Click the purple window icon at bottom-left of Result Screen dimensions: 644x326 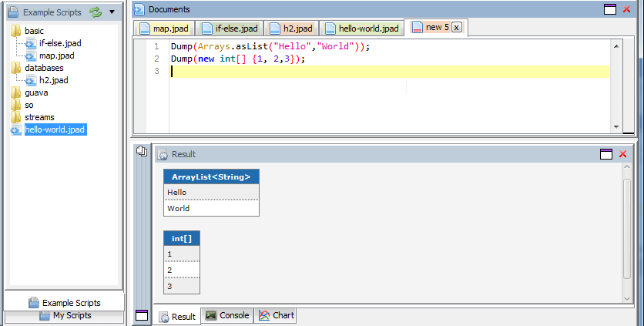(142, 314)
